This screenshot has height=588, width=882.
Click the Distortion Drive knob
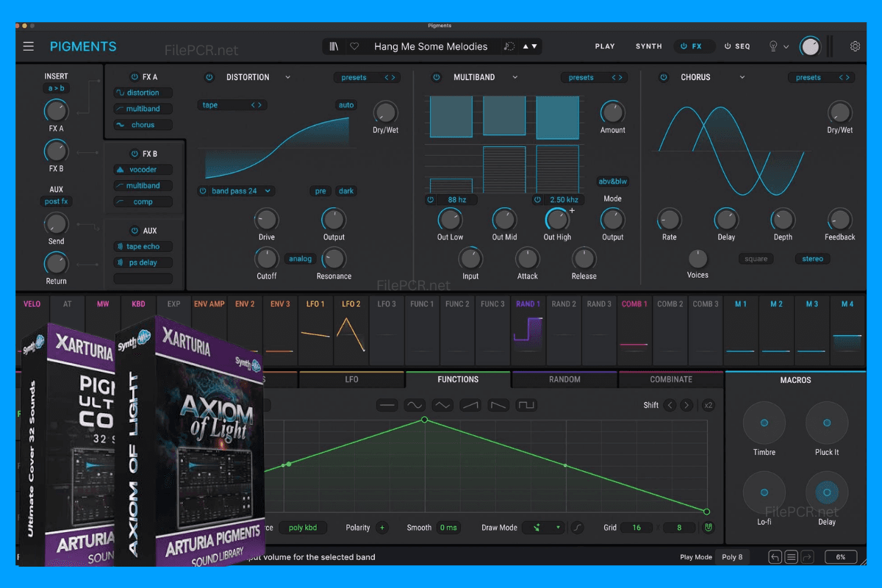266,219
